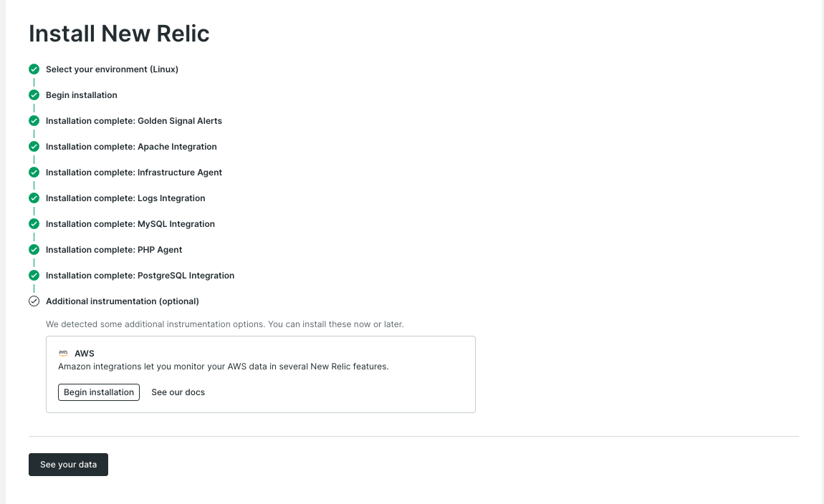Click the Golden Signal Alerts completion checkmark

[x=34, y=121]
